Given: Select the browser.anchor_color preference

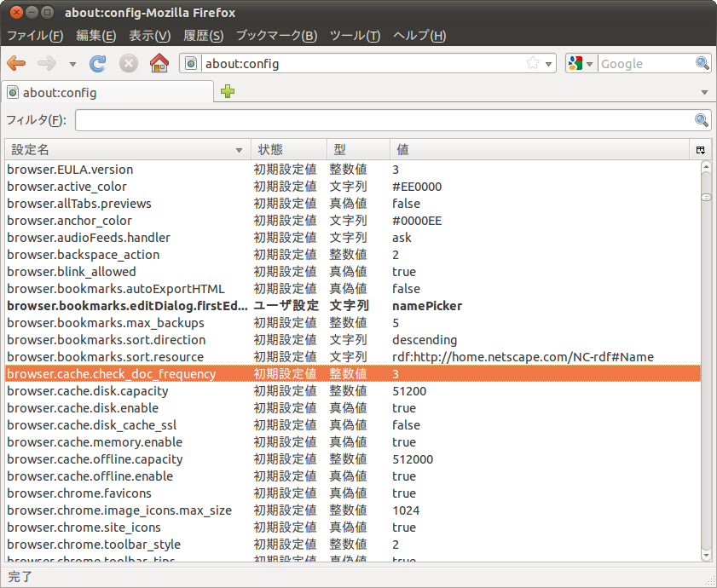Looking at the screenshot, I should point(353,221).
